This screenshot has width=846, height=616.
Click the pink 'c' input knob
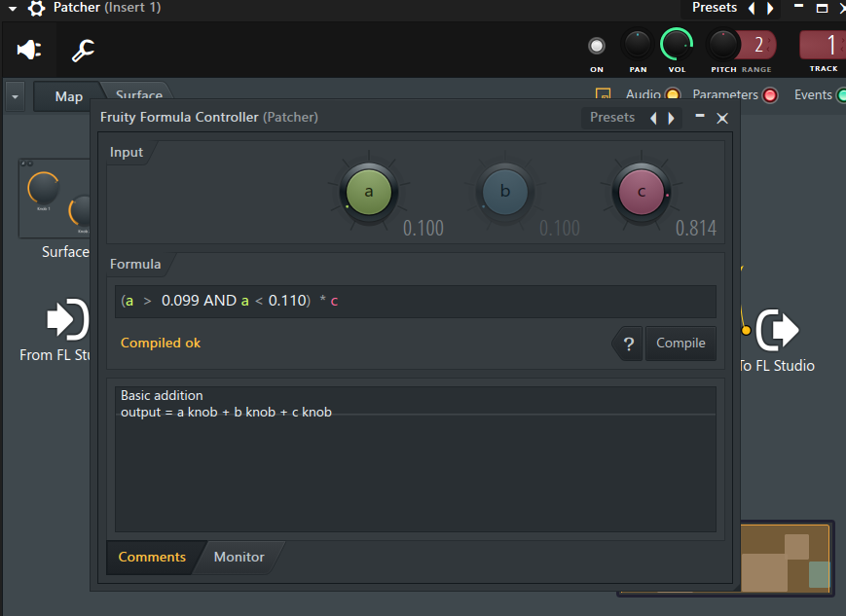click(642, 192)
